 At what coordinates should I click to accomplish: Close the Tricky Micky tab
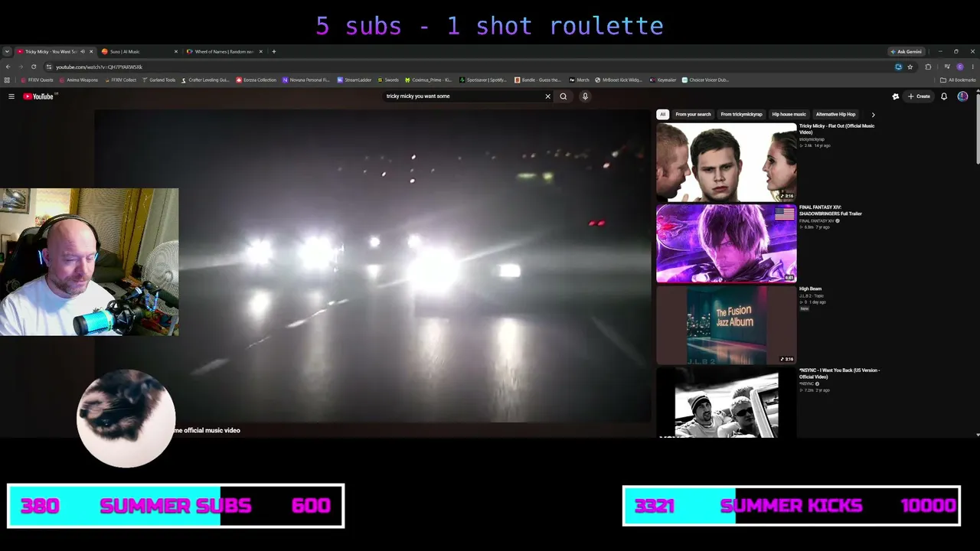91,51
